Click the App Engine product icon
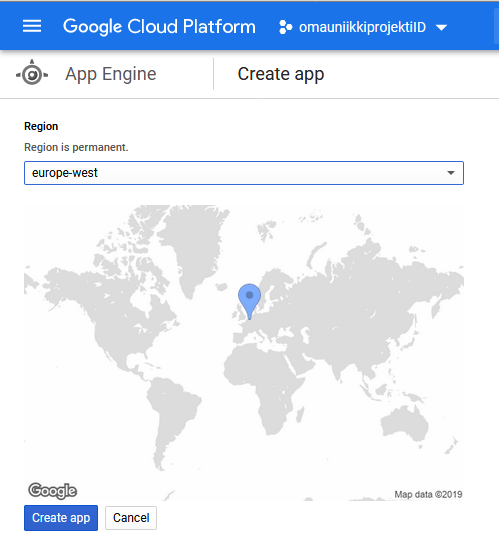 point(32,73)
